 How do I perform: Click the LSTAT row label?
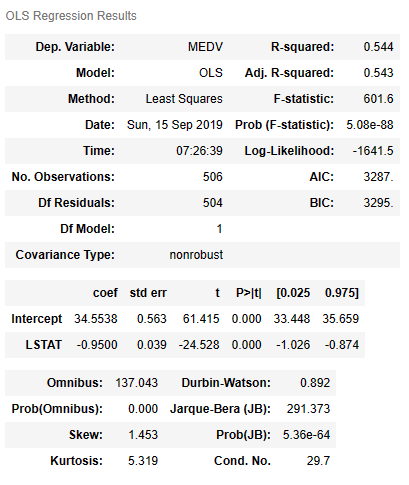(44, 345)
